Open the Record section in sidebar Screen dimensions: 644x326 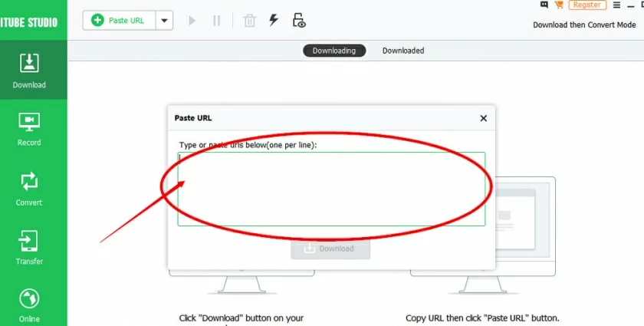pyautogui.click(x=29, y=129)
